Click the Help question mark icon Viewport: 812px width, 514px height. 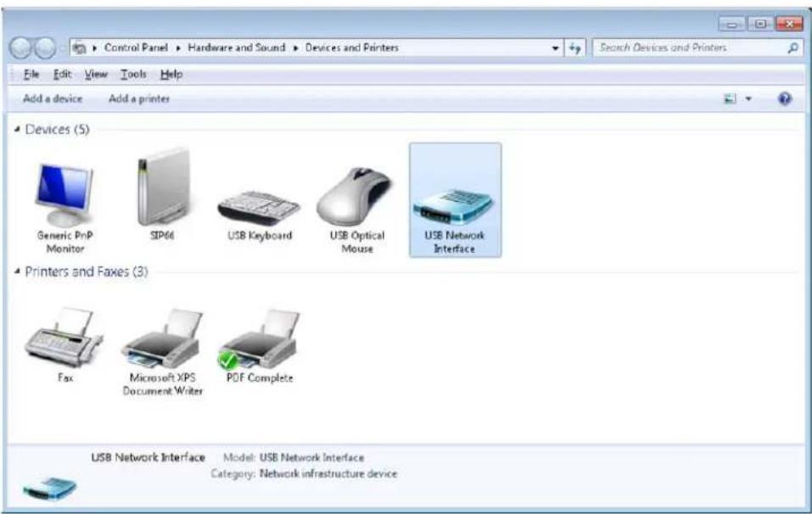point(785,98)
